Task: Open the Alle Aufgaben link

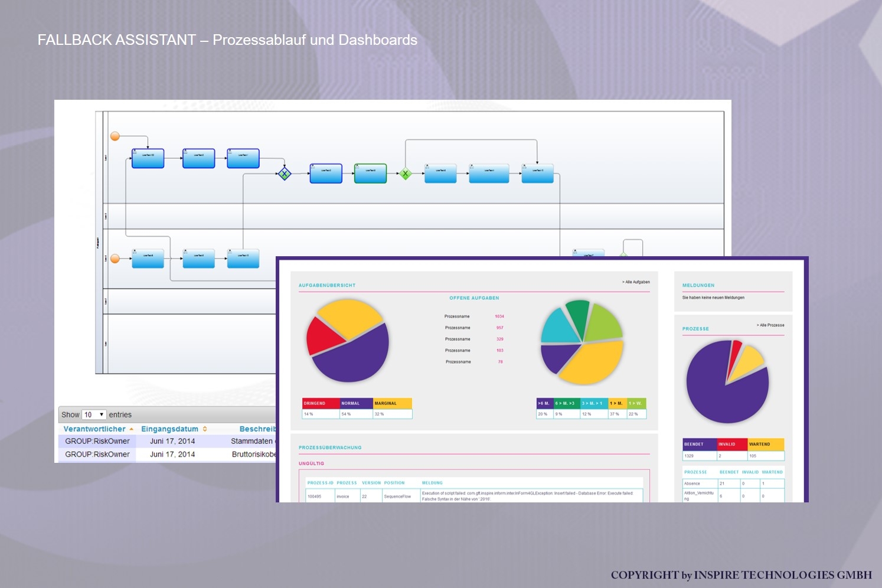Action: 636,282
